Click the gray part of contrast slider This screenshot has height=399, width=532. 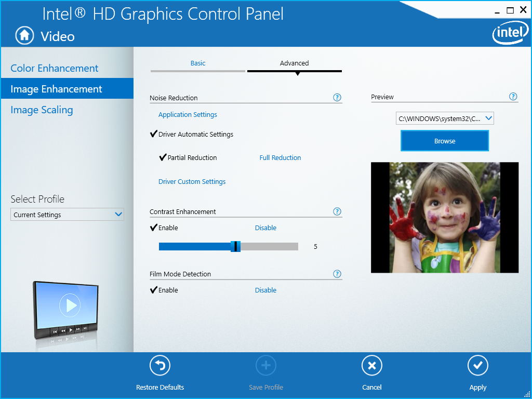270,247
